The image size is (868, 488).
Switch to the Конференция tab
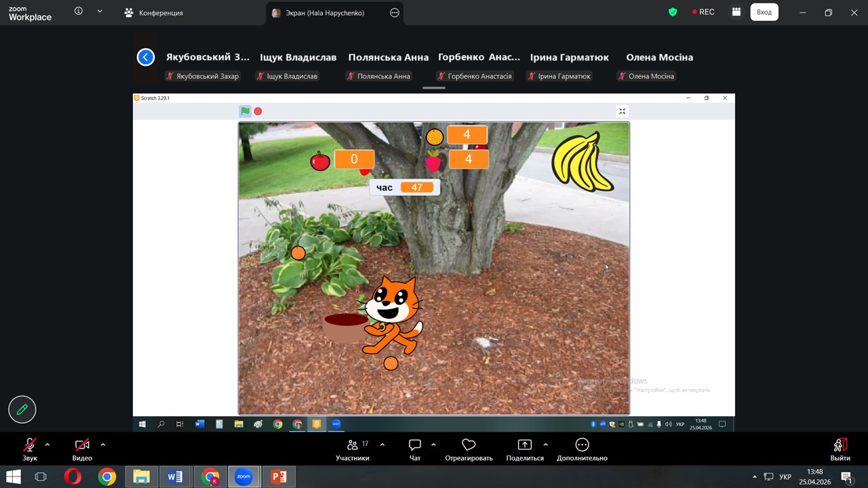154,13
